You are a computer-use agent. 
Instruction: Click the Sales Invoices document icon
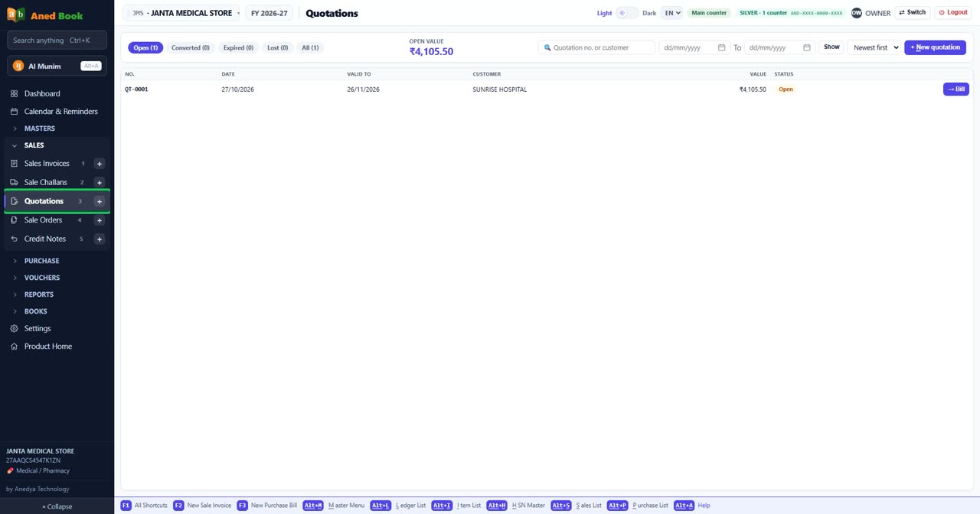pyautogui.click(x=14, y=164)
